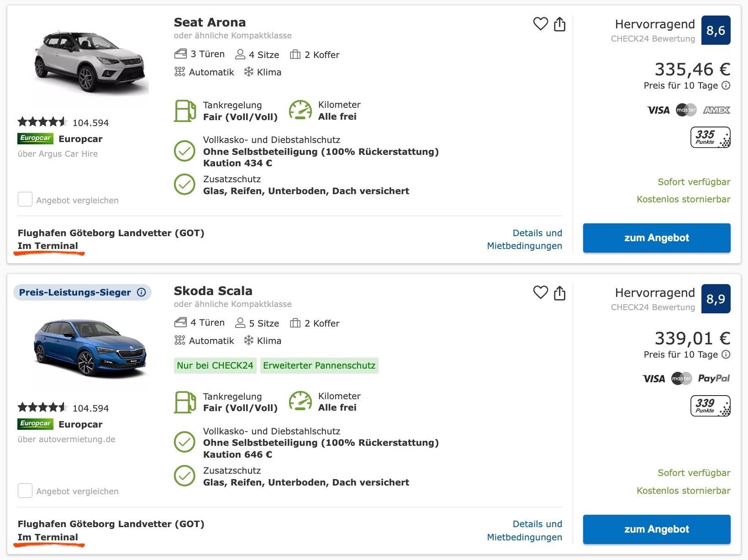Favorite the Seat Arona offer with heart icon
The width and height of the screenshot is (748, 560).
[x=540, y=24]
